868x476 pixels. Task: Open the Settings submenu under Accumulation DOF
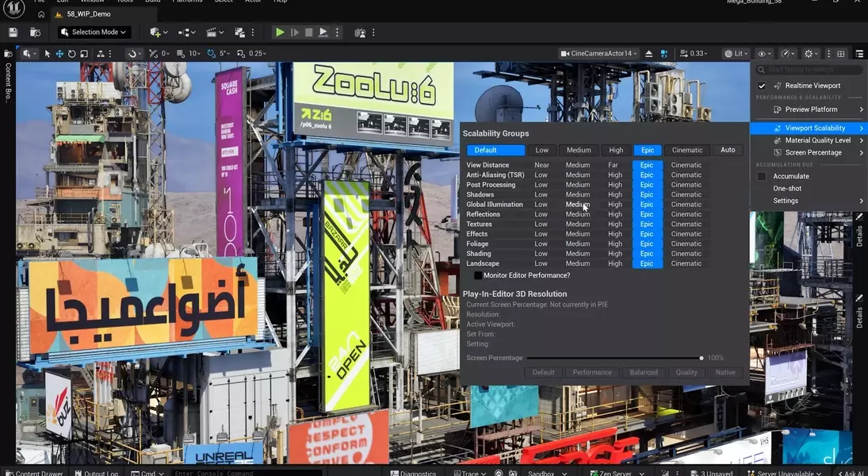pyautogui.click(x=809, y=201)
